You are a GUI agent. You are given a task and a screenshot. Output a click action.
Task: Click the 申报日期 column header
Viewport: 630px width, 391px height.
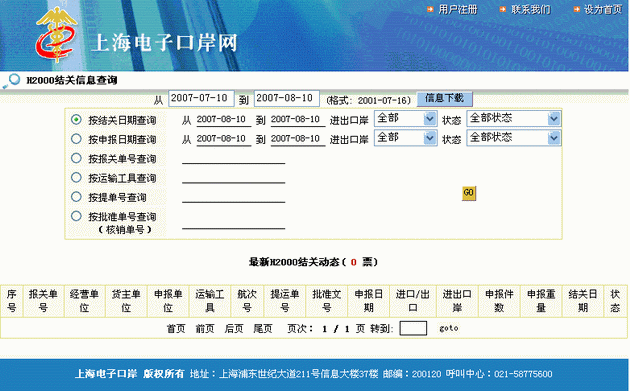point(368,301)
